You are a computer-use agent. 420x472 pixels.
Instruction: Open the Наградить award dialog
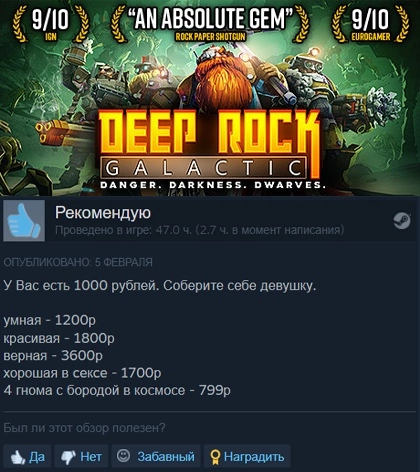[x=247, y=456]
